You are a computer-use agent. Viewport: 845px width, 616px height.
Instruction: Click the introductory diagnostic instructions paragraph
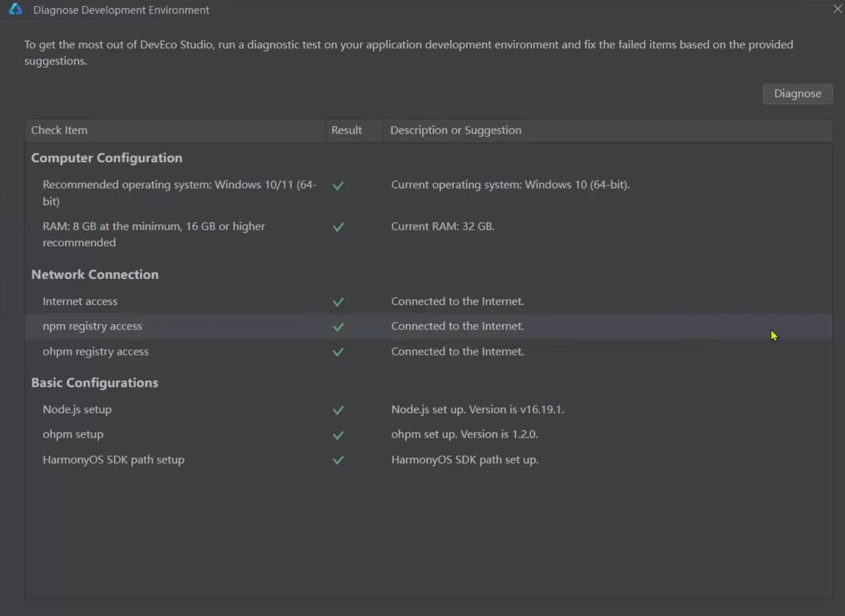click(409, 52)
